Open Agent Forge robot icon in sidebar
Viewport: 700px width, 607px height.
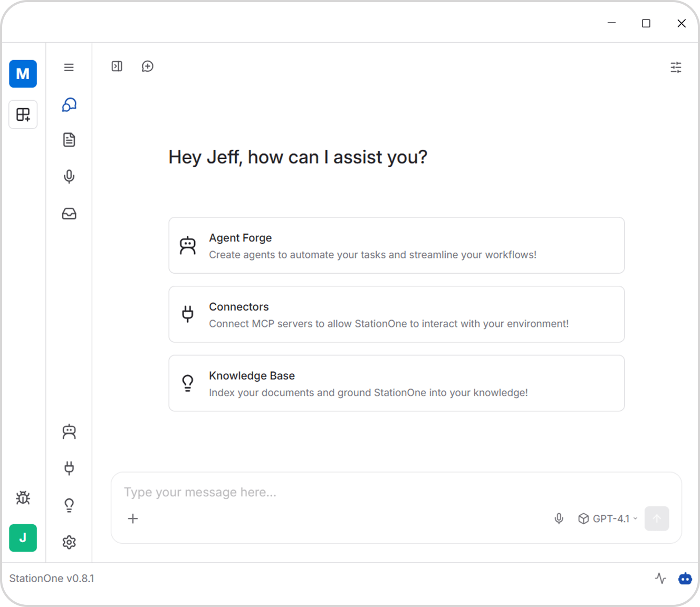pos(69,432)
